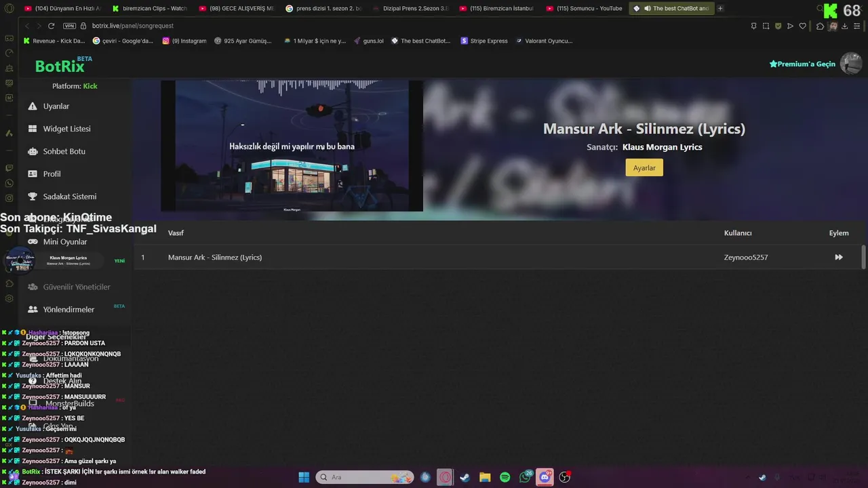Click the Yönlendirmeler users icon
868x488 pixels.
pos(33,310)
